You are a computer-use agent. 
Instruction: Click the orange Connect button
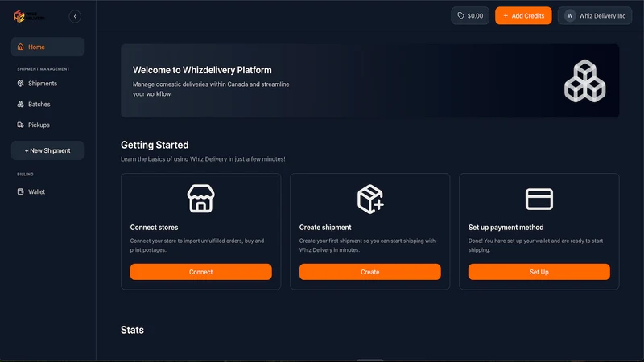[x=200, y=272]
